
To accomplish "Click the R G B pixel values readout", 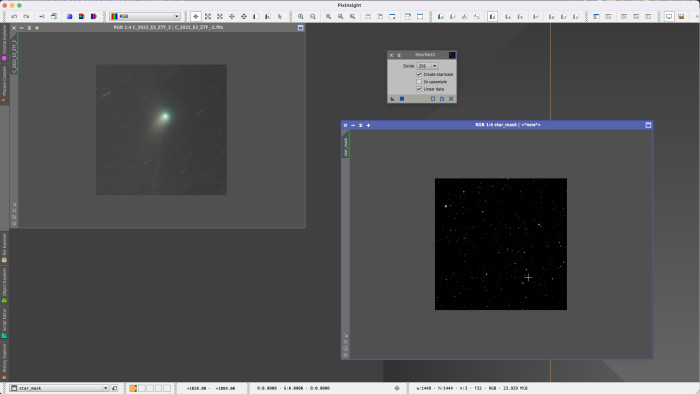I will click(293, 388).
